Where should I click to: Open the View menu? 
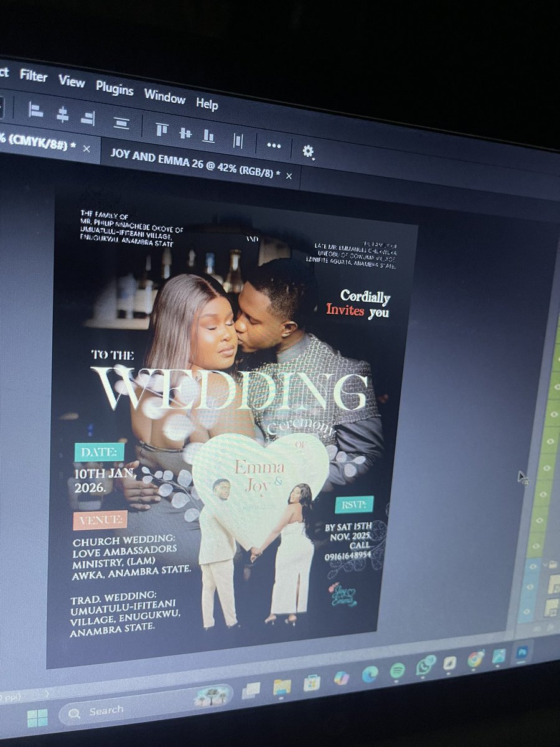click(72, 81)
